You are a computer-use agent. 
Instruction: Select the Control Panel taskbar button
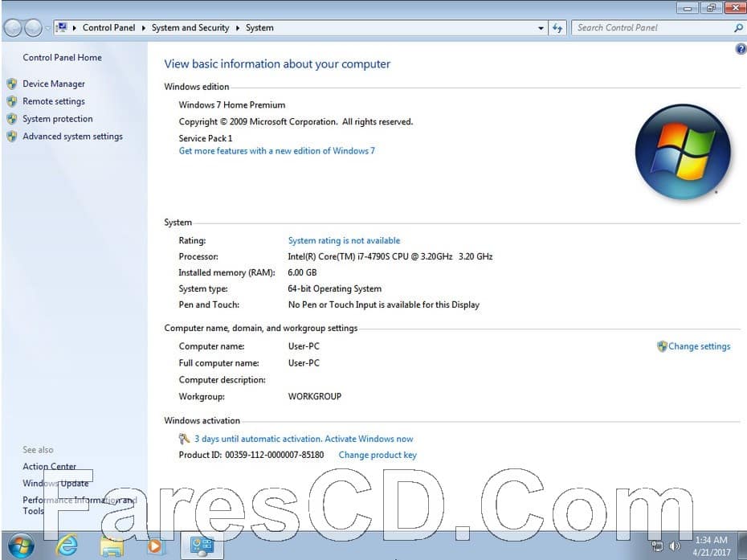202,546
